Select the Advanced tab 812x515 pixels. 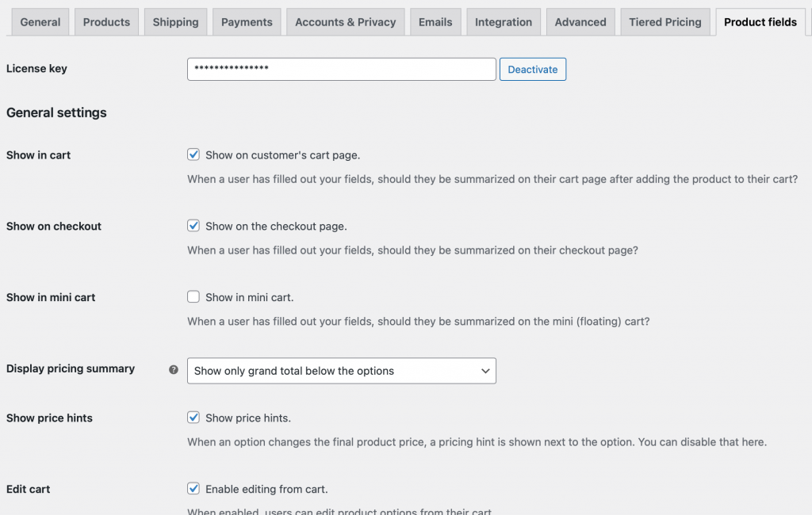(580, 21)
